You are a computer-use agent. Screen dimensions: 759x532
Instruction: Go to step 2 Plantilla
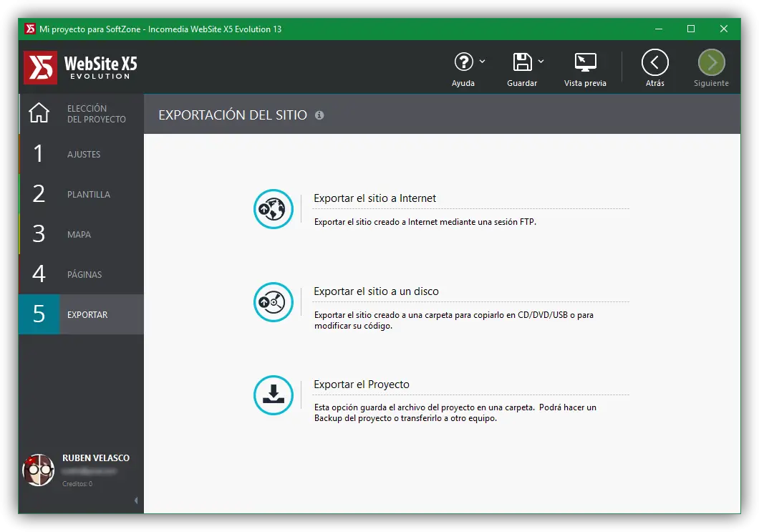(82, 194)
